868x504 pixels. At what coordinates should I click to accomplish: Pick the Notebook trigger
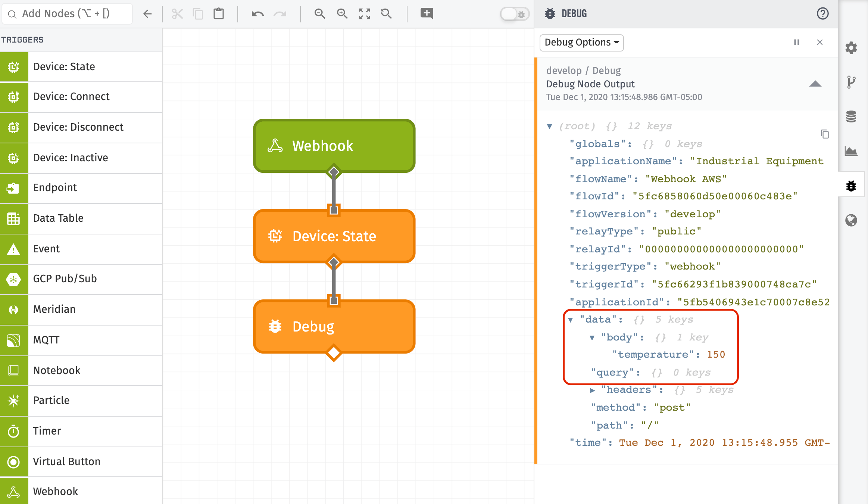point(81,371)
